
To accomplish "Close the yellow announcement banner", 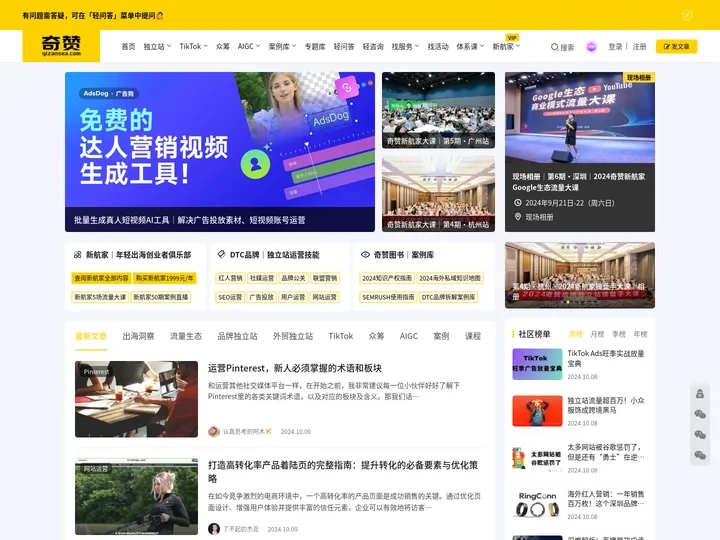I will 687,15.
